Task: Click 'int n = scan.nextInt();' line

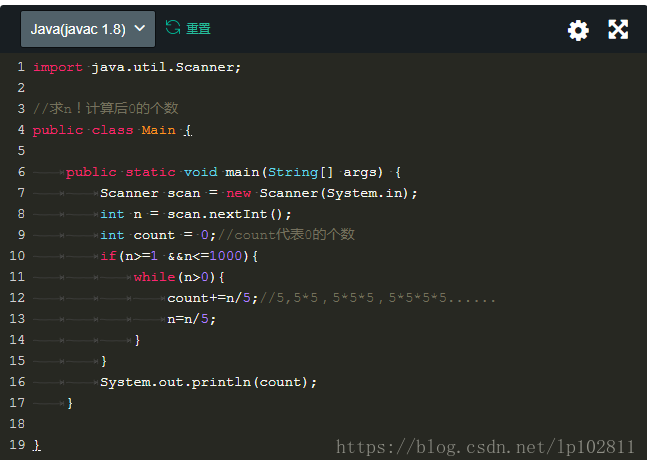Action: pos(196,215)
